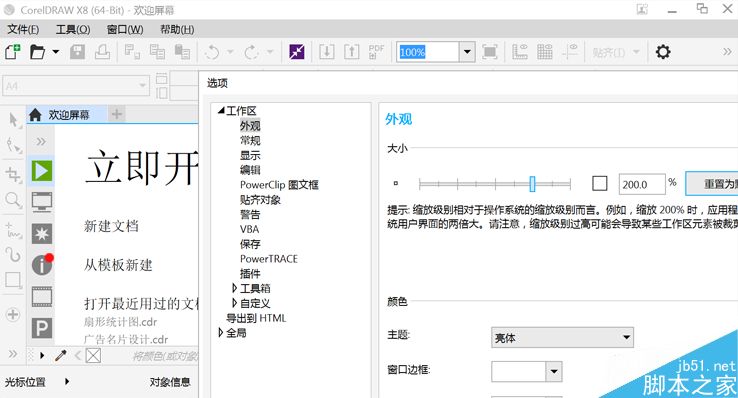Image resolution: width=738 pixels, height=398 pixels.
Task: Click the filmstrip Gallery icon
Action: (x=42, y=297)
